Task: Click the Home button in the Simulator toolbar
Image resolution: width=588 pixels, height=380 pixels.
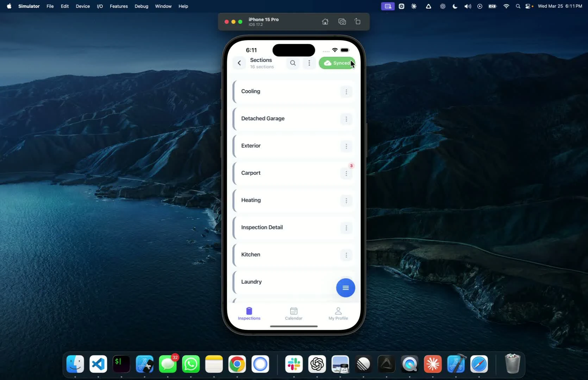Action: click(325, 21)
